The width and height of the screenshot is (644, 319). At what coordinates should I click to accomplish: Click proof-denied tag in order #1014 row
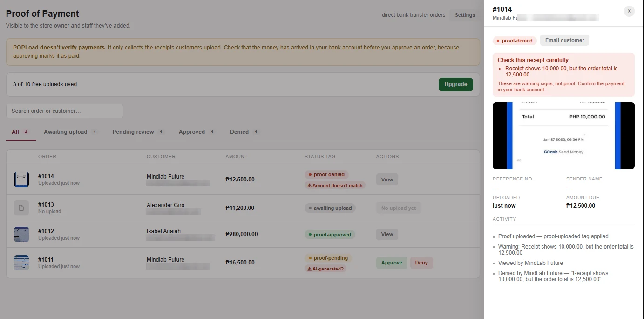[326, 174]
